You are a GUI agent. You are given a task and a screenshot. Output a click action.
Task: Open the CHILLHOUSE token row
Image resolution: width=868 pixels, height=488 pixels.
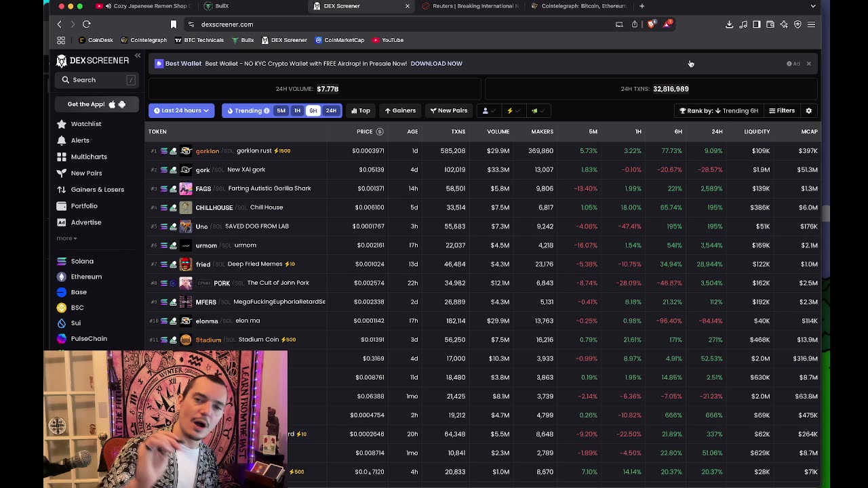(484, 207)
